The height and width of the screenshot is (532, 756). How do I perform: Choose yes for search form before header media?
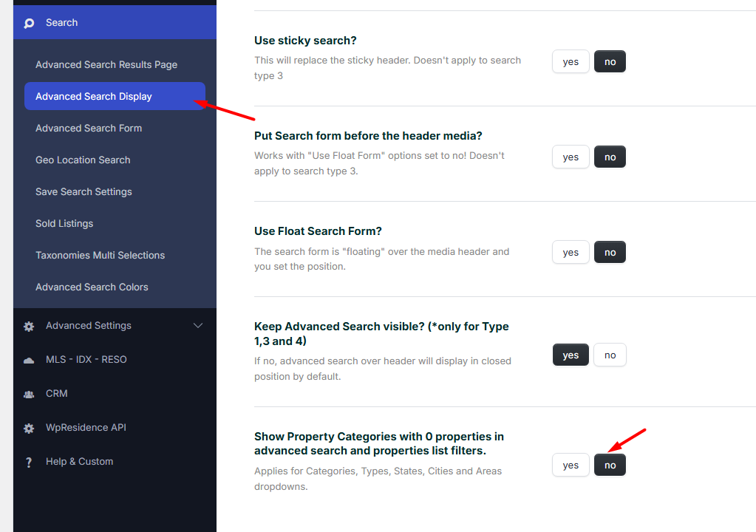(x=570, y=157)
